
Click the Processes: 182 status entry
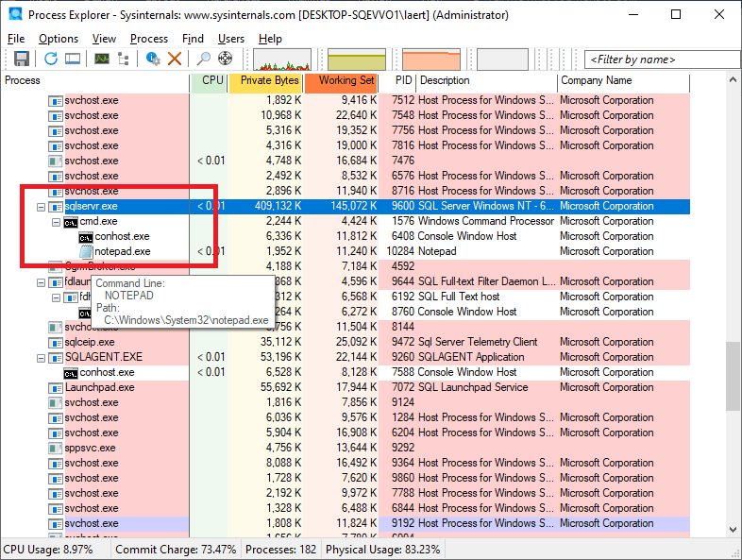280,550
